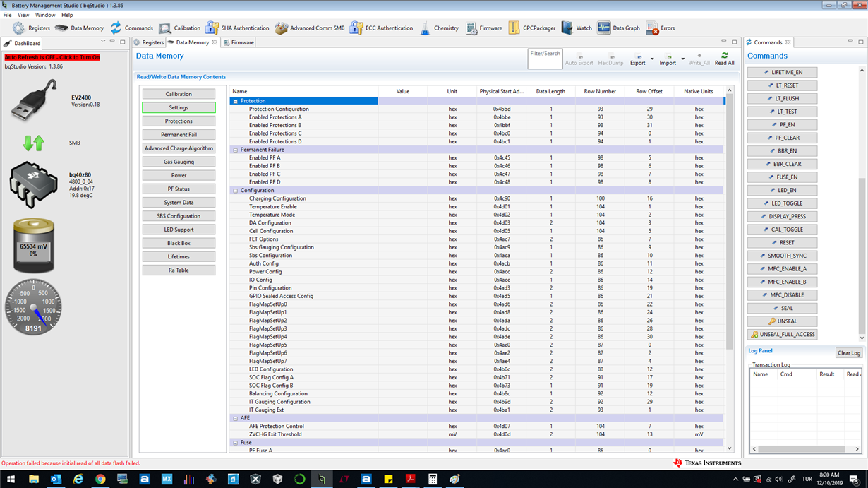Click the Hex Dump icon
The image size is (868, 488).
(x=610, y=59)
